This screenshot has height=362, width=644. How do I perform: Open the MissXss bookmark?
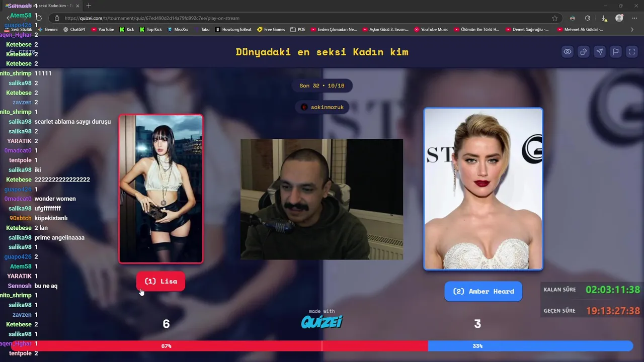pos(178,30)
